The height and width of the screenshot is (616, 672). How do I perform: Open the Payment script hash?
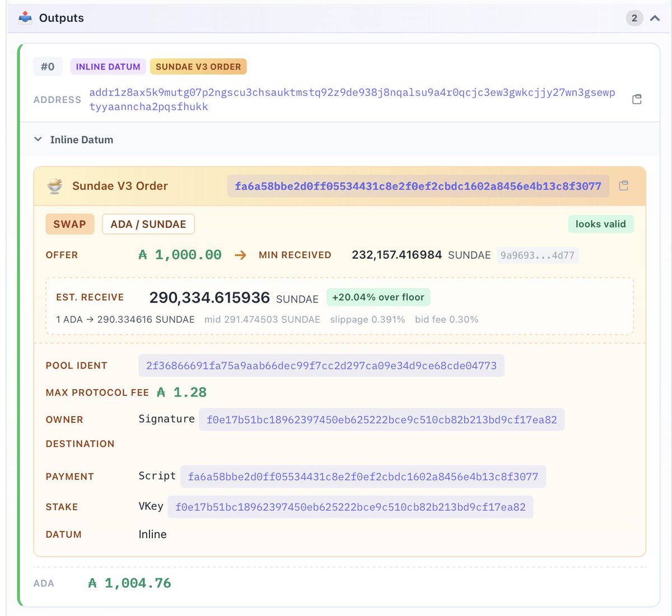pyautogui.click(x=363, y=477)
